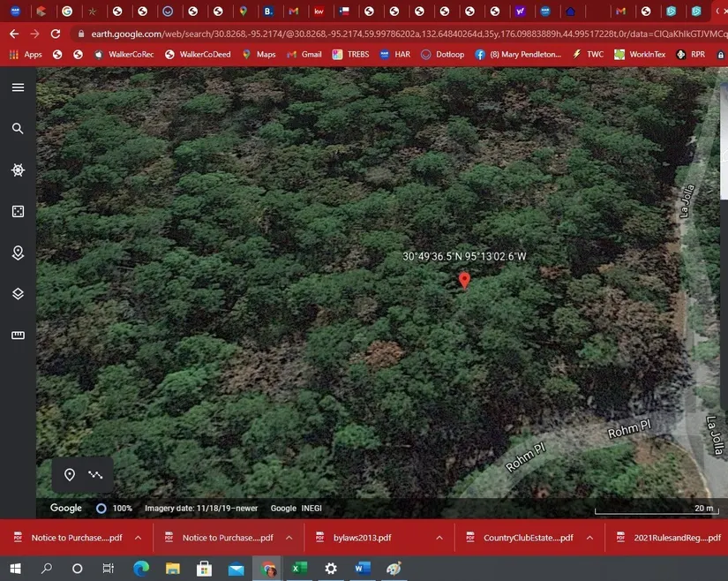
Task: Click the I'm Feeling Lucky dice icon
Action: point(18,212)
